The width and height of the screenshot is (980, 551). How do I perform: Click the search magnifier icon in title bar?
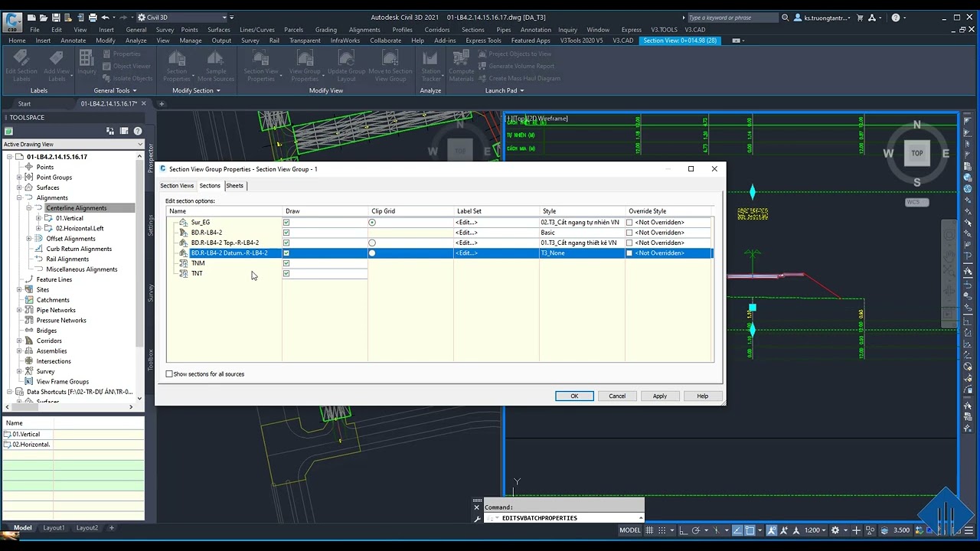coord(786,18)
